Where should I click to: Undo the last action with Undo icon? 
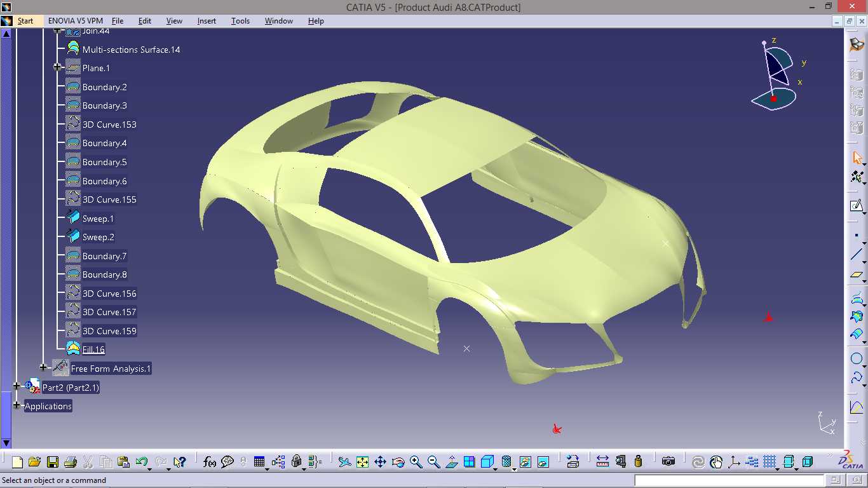tap(141, 461)
